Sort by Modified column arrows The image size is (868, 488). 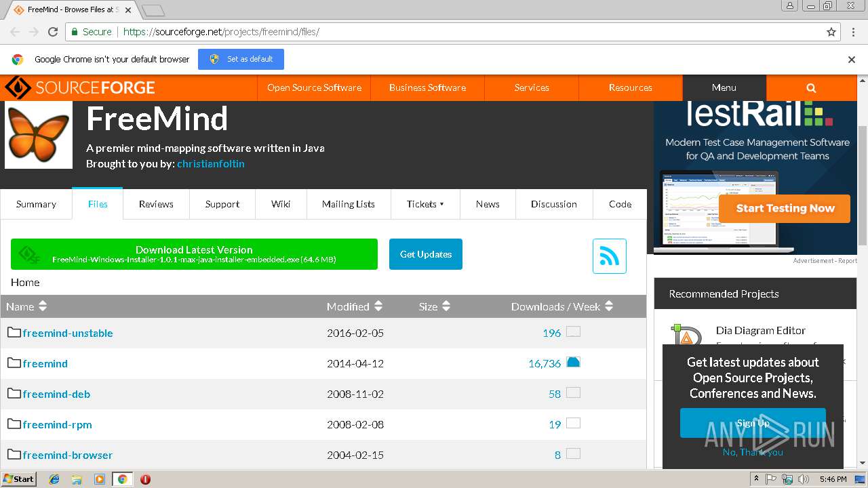tap(378, 306)
